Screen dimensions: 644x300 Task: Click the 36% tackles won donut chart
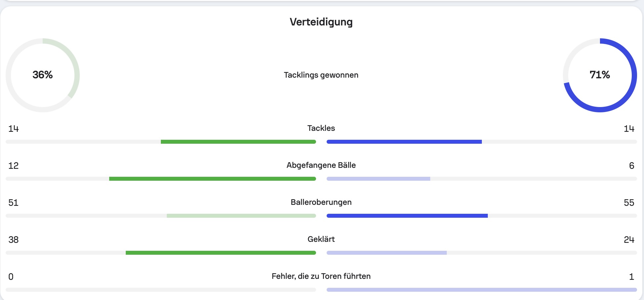pos(43,75)
